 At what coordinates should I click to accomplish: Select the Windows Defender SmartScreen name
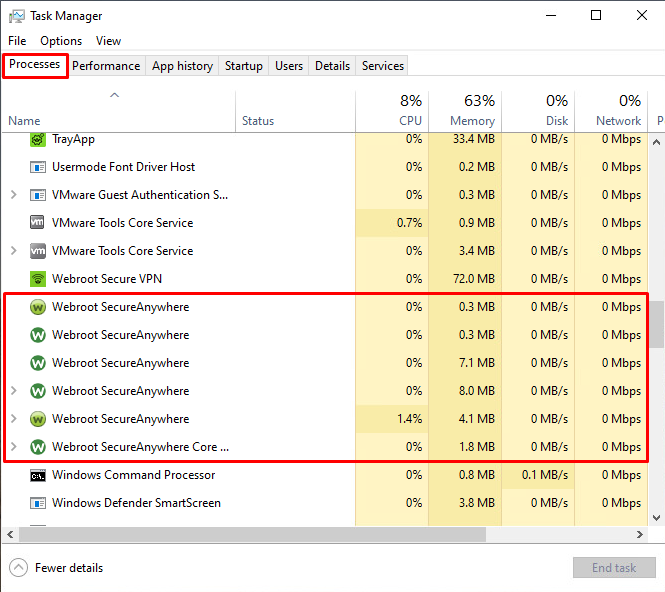pos(136,503)
